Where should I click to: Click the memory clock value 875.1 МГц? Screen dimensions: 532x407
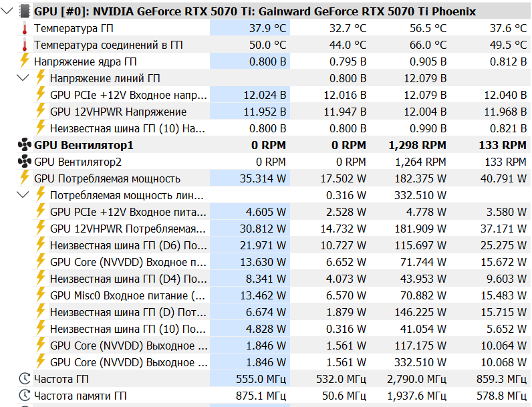coord(261,396)
